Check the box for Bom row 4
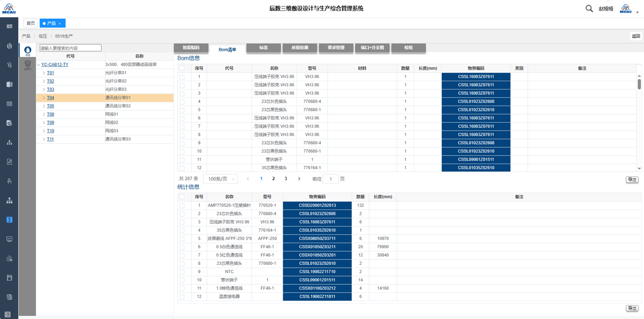The height and width of the screenshot is (319, 644). point(182,102)
